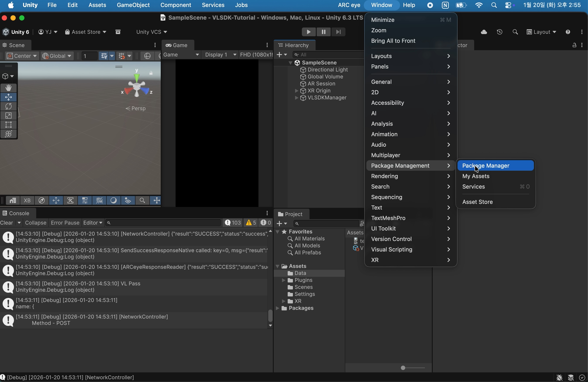The image size is (588, 382).
Task: Toggle warning messages filter showing 5
Action: click(x=251, y=223)
